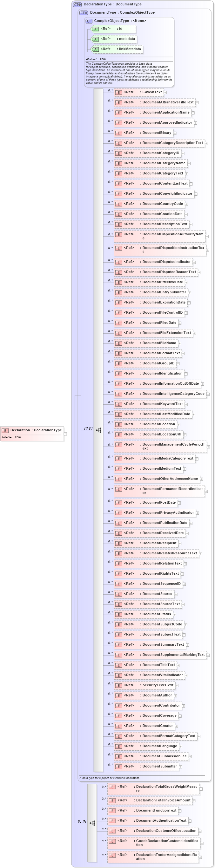Expand the CaveatText element
The image size is (215, 868).
point(165,92)
